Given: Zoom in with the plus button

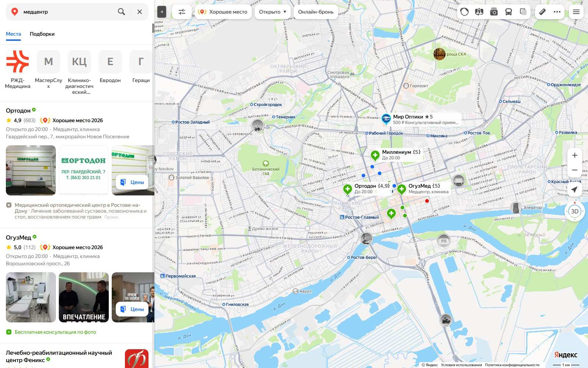Looking at the screenshot, I should click(575, 155).
